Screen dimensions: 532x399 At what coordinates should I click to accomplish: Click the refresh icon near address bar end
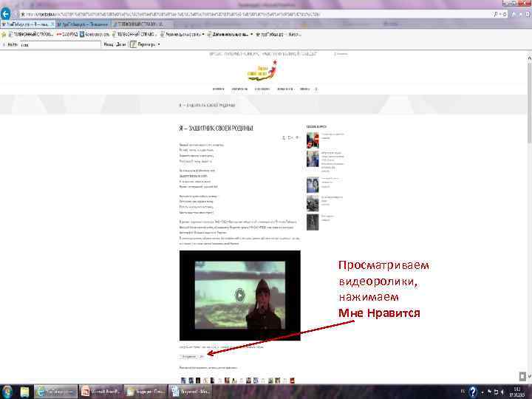[505, 14]
